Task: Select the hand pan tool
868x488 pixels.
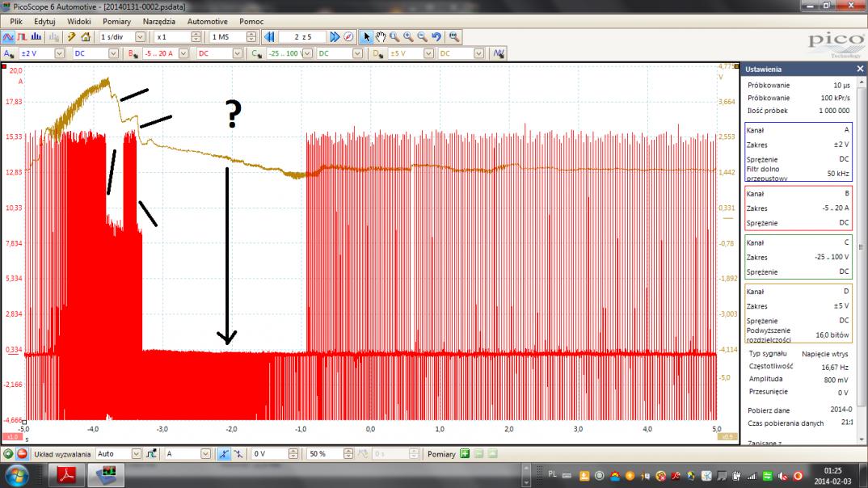Action: point(380,37)
